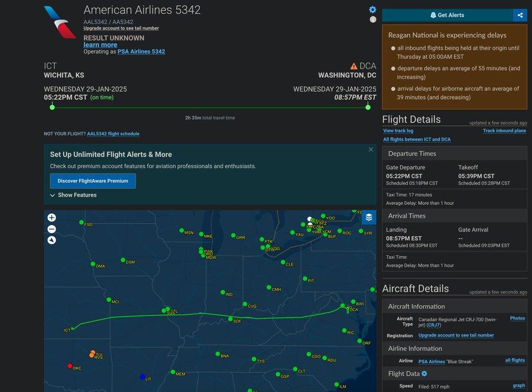Close the Flight Alerts promo banner

(371, 149)
